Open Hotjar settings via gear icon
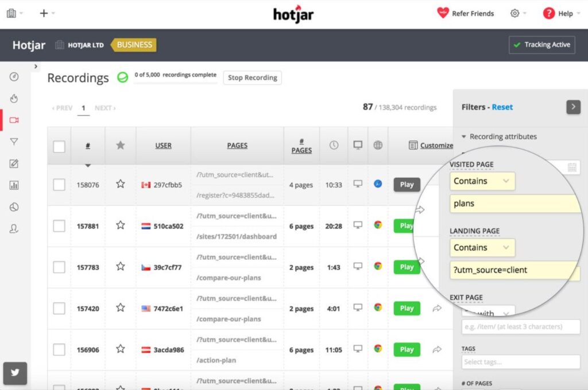The height and width of the screenshot is (390, 588). [x=516, y=13]
